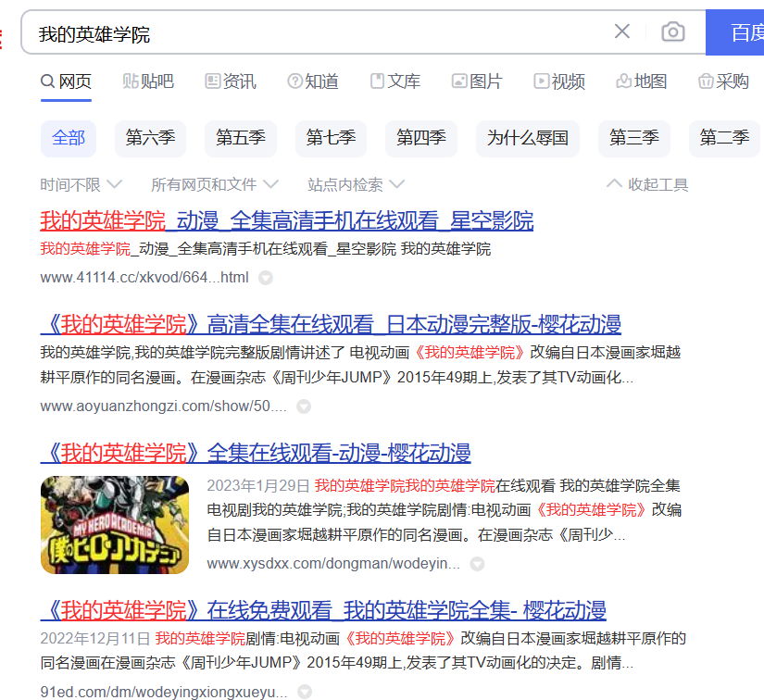Open the My Hero Academia poster thumbnail
The width and height of the screenshot is (764, 700).
click(x=115, y=525)
